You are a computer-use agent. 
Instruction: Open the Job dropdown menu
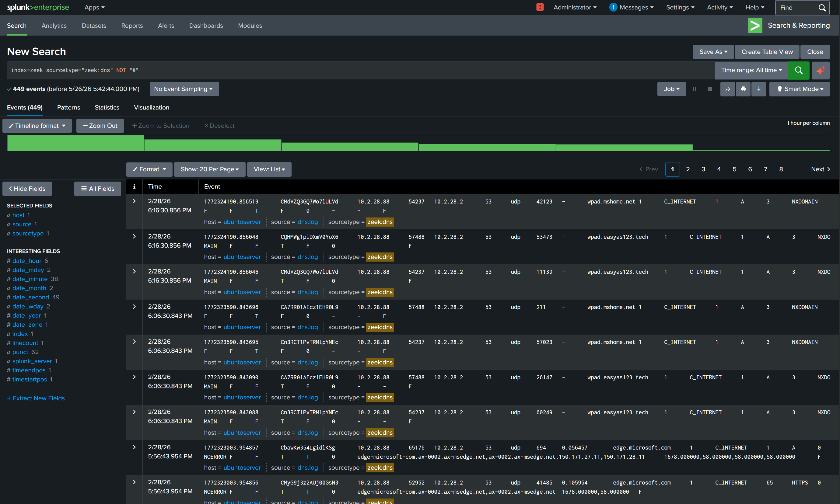pyautogui.click(x=671, y=89)
